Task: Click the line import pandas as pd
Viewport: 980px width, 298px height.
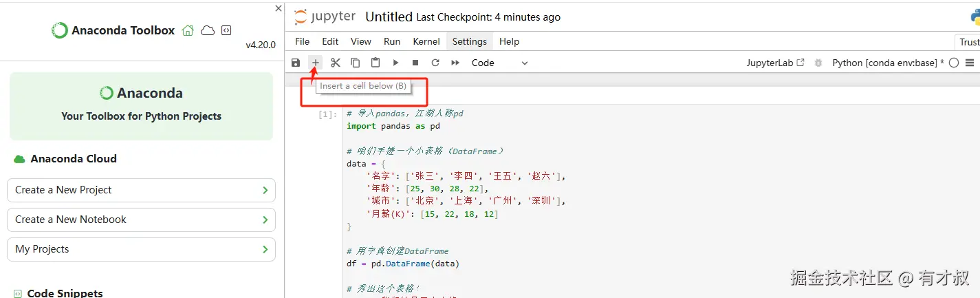Action: [393, 126]
